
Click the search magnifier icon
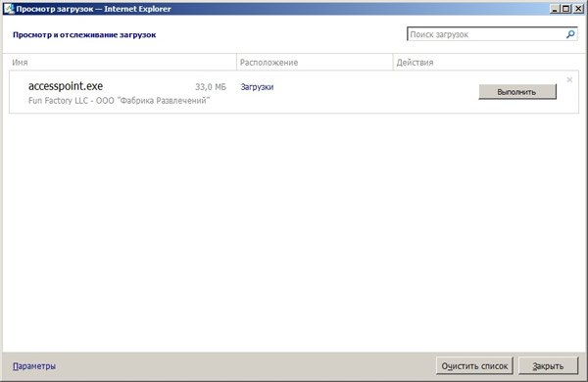click(x=570, y=34)
